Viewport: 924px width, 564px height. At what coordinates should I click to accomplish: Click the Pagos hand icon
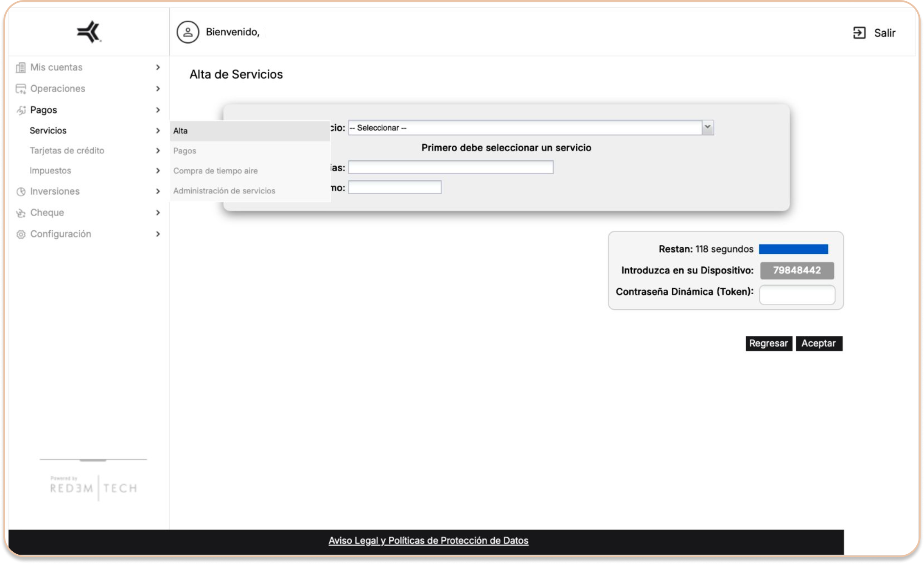point(21,110)
